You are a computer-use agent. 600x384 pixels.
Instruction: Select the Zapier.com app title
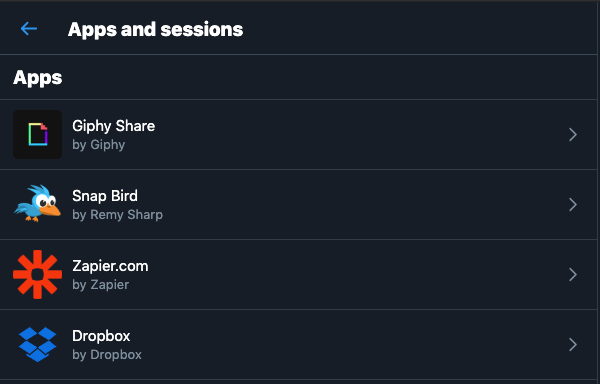coord(110,266)
